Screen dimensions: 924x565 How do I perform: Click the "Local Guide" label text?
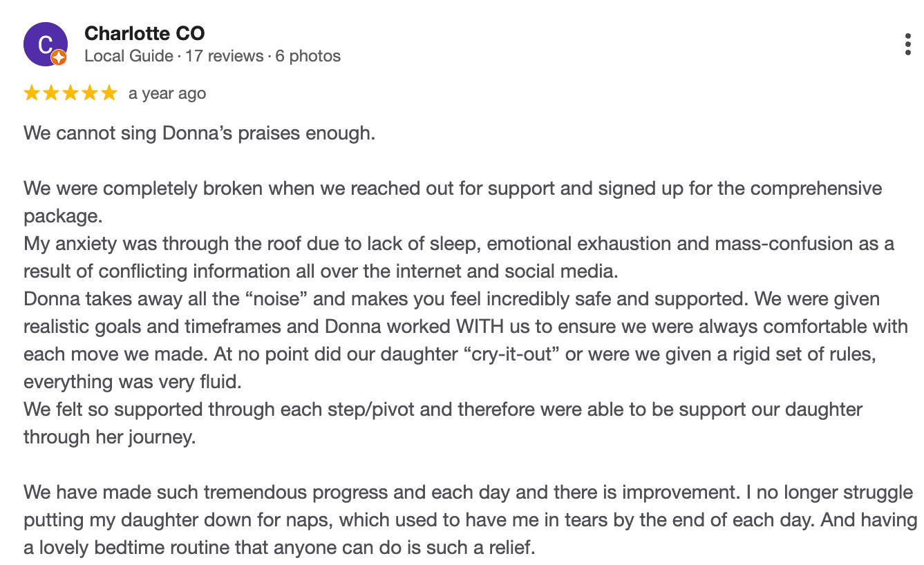(x=129, y=56)
